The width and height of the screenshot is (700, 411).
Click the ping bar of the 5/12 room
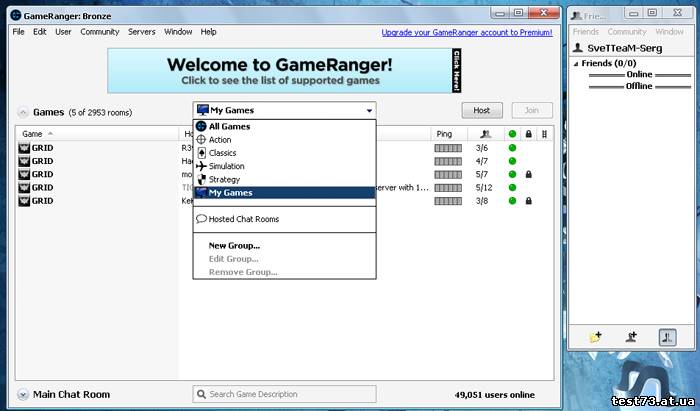click(448, 188)
